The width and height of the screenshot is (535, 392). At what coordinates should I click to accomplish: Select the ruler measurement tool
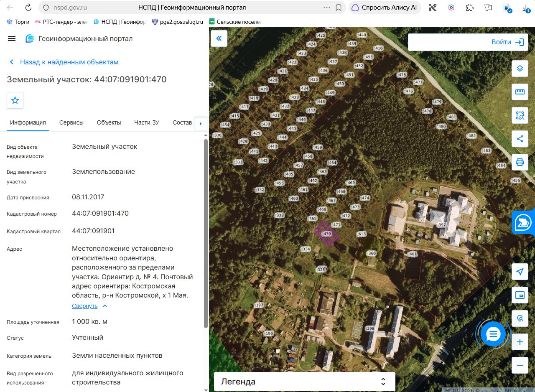pos(520,92)
